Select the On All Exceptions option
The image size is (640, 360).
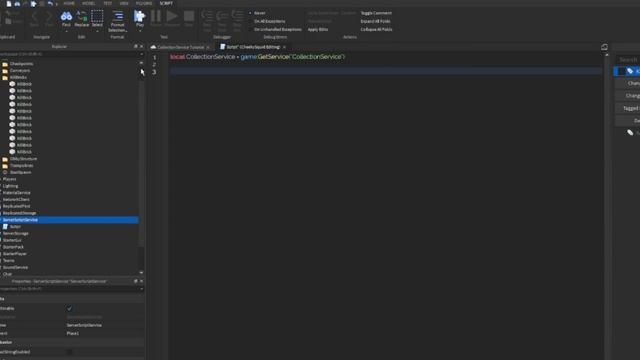[x=270, y=21]
